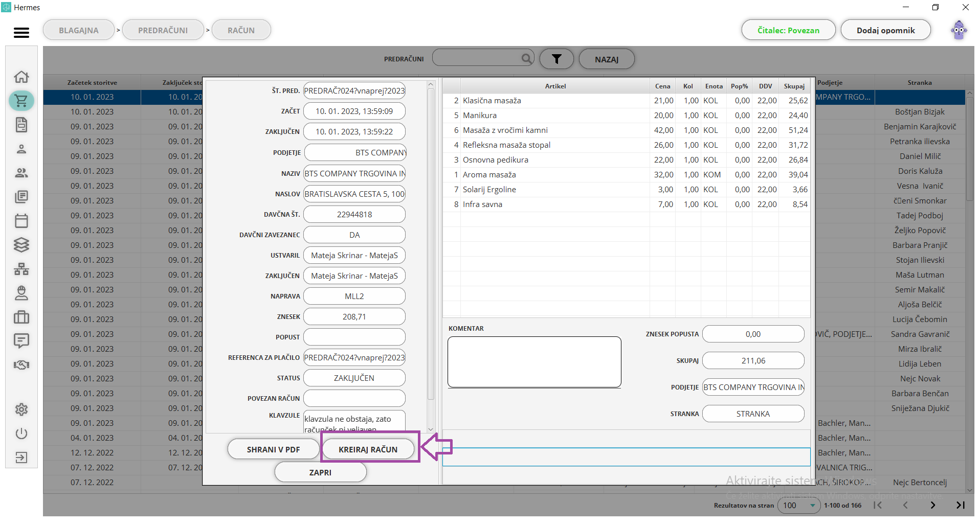Click the KOMENTAR text area

(x=534, y=362)
